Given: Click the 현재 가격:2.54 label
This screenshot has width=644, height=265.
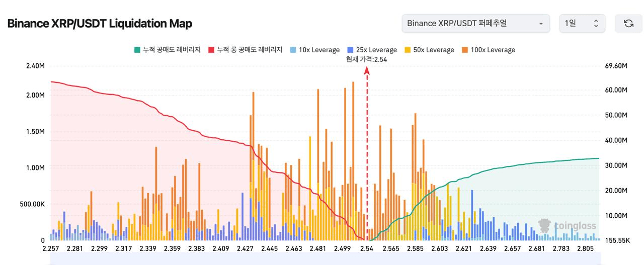Looking at the screenshot, I should 367,59.
